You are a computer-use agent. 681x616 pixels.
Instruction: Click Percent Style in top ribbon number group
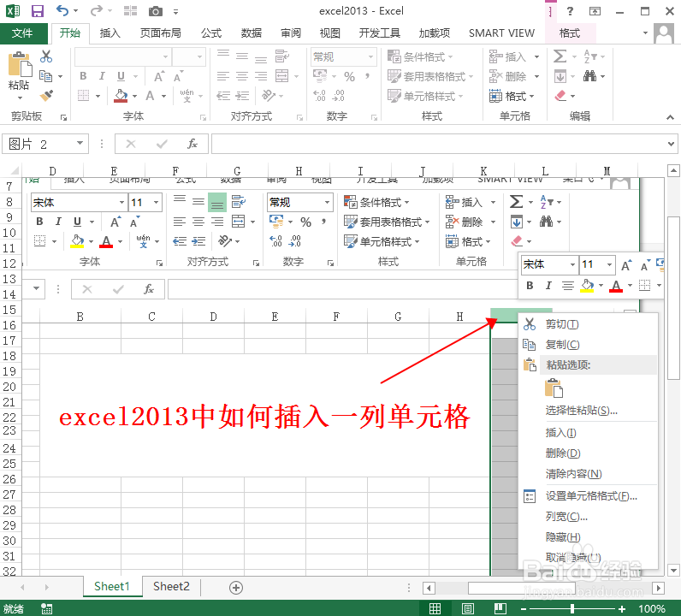point(349,76)
